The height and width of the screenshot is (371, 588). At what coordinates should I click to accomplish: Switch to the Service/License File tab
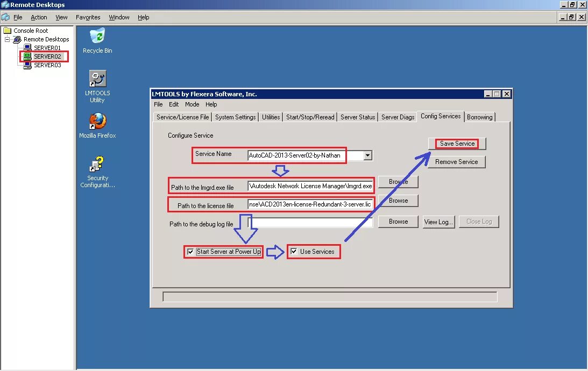click(x=182, y=117)
